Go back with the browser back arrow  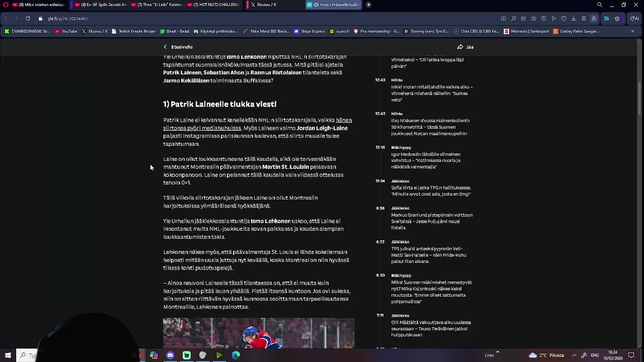point(6,19)
